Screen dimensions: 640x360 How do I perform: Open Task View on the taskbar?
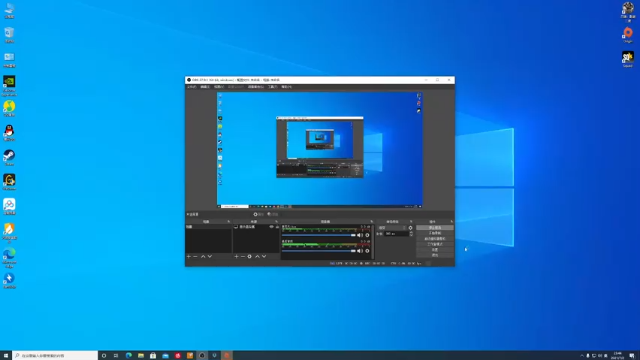[x=116, y=356]
